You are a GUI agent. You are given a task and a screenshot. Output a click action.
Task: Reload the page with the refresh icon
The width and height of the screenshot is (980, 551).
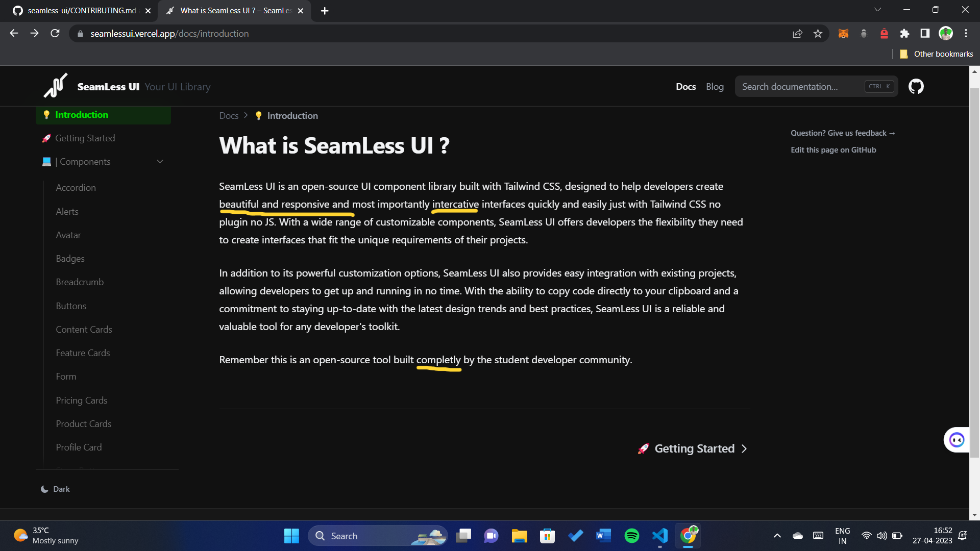pos(55,33)
